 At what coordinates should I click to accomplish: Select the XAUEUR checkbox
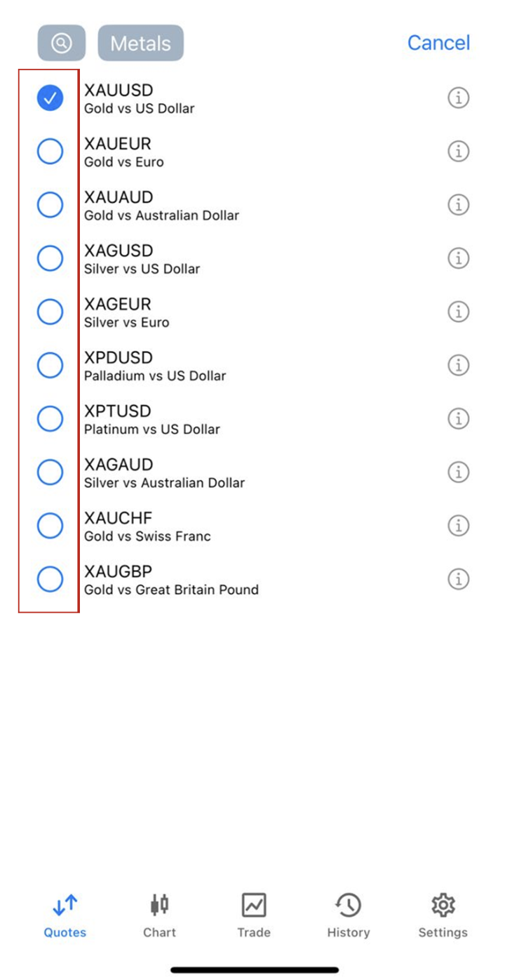point(50,152)
